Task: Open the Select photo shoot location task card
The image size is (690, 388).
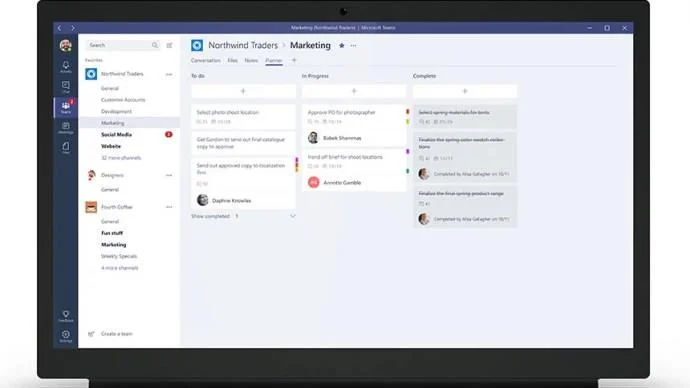Action: point(243,117)
